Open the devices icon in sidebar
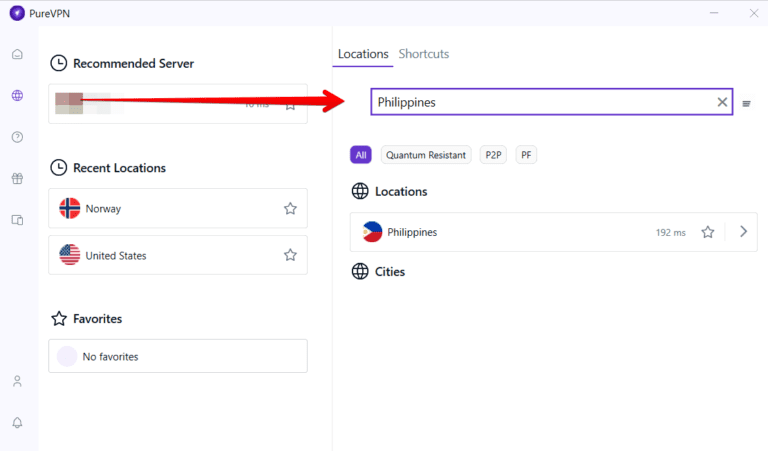This screenshot has width=768, height=451. [17, 220]
